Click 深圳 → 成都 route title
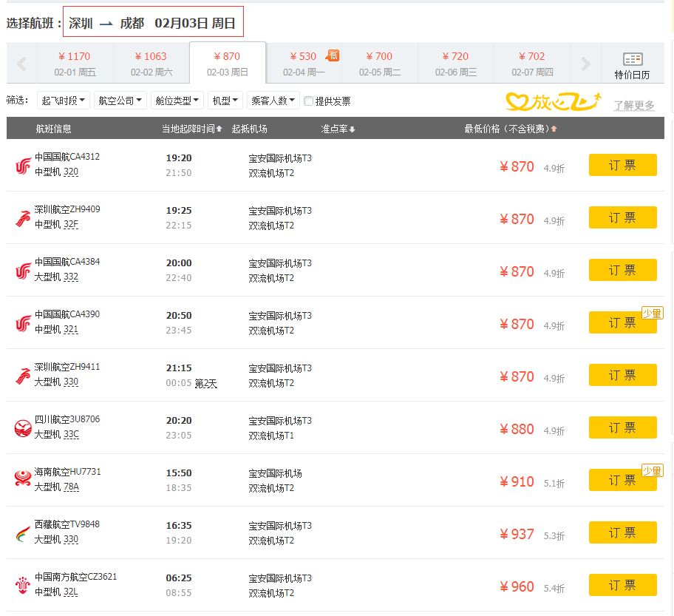674x616 pixels. pyautogui.click(x=106, y=23)
